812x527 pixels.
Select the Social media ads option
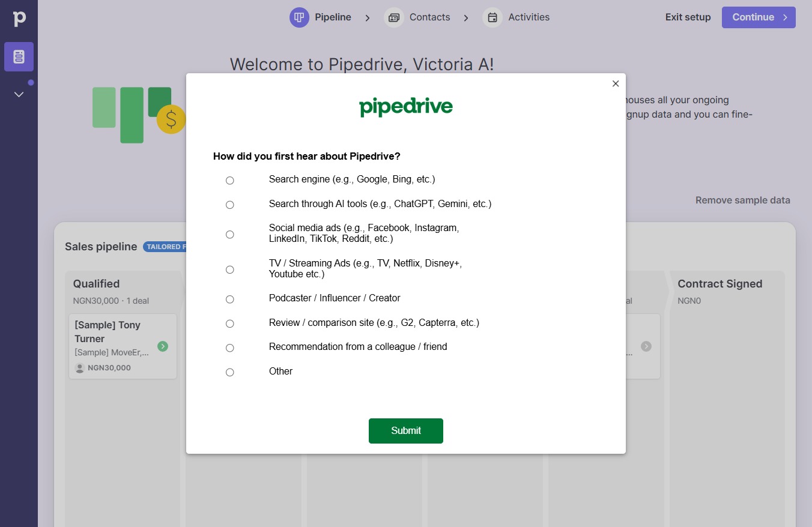pyautogui.click(x=229, y=234)
